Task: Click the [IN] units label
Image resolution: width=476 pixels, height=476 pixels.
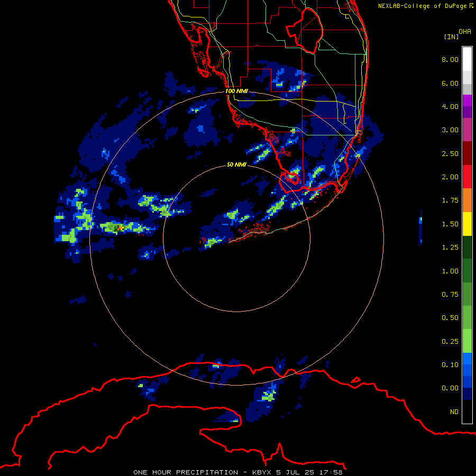Action: (x=451, y=36)
